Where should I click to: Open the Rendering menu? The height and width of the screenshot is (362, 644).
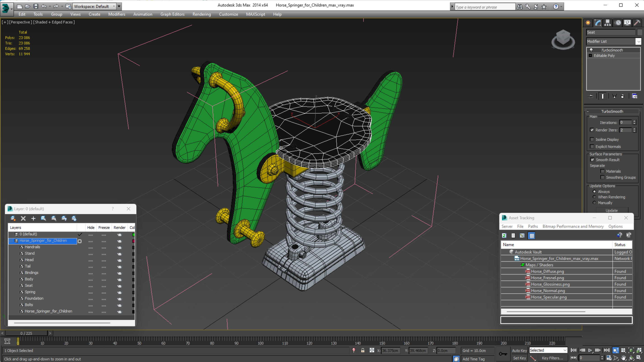[202, 14]
